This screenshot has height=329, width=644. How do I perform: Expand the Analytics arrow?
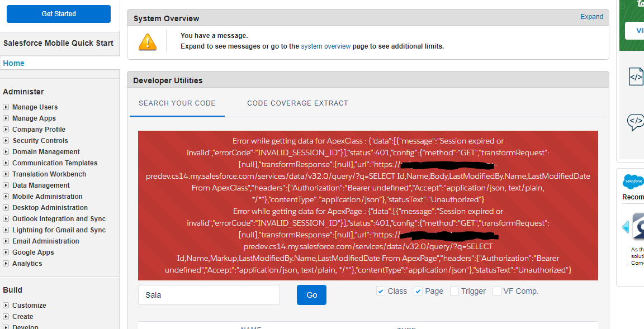click(x=6, y=263)
